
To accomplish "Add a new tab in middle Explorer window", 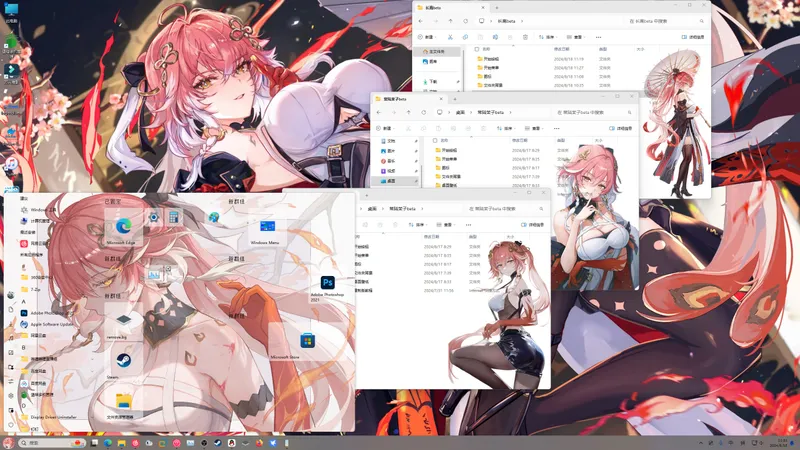I will 455,99.
